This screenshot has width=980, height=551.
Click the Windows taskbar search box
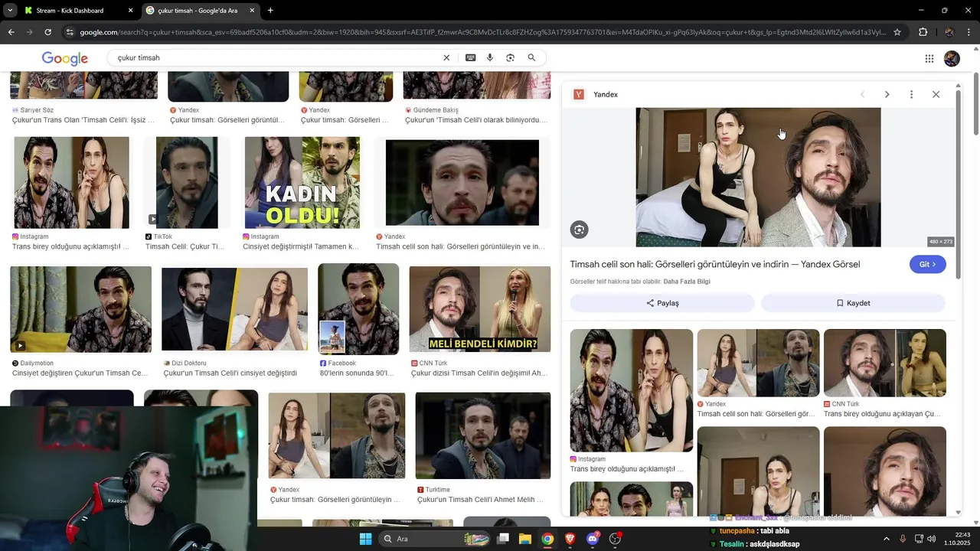tap(433, 539)
